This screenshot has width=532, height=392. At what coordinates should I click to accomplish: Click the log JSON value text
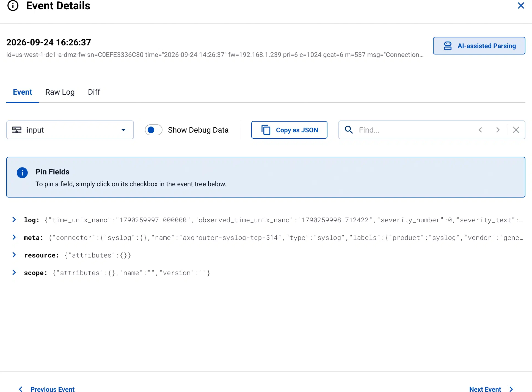tap(284, 220)
